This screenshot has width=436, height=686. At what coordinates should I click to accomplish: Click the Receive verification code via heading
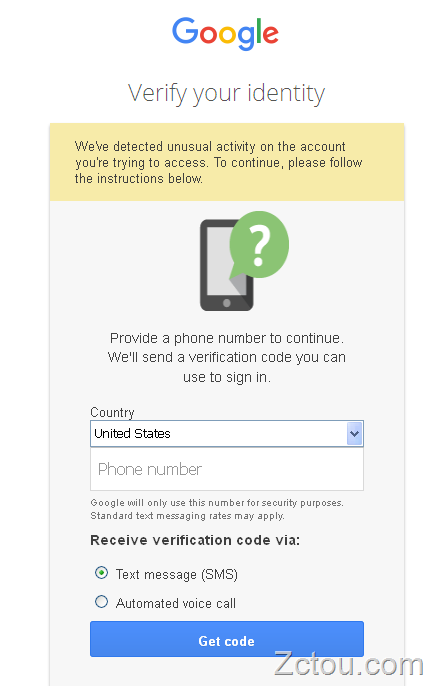[x=195, y=540]
